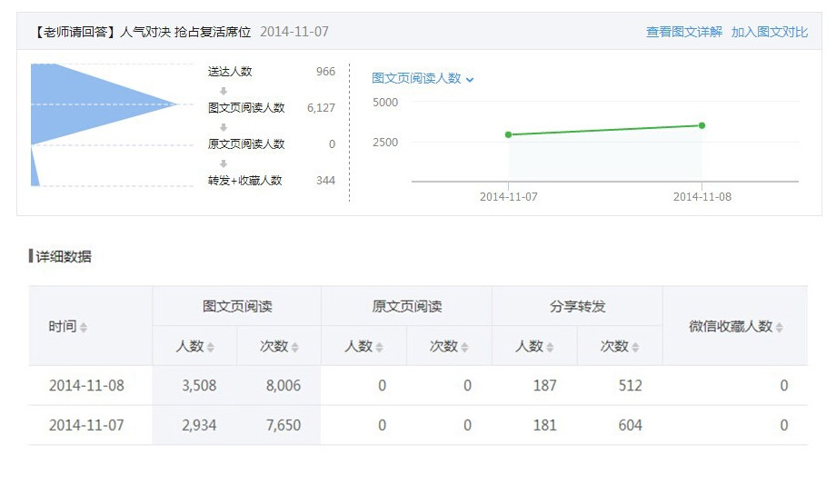Click share times cell 604
The width and height of the screenshot is (836, 504).
pyautogui.click(x=631, y=425)
